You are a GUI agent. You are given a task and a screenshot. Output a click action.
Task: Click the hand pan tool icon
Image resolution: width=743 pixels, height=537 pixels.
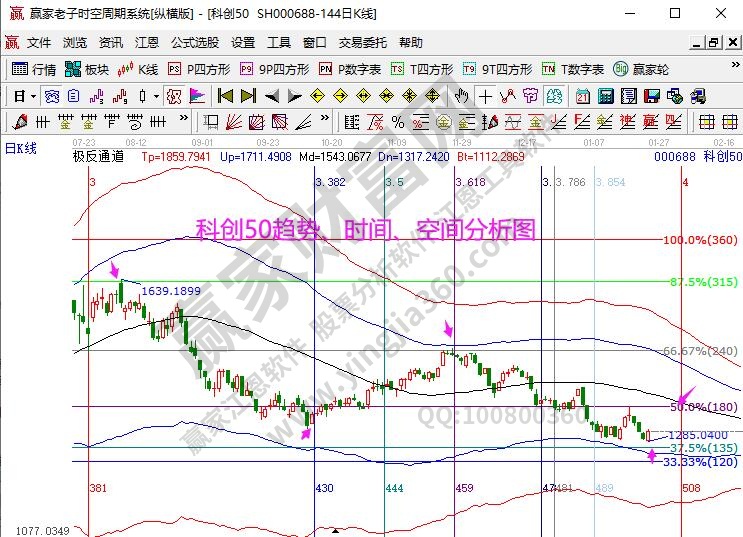[x=461, y=96]
